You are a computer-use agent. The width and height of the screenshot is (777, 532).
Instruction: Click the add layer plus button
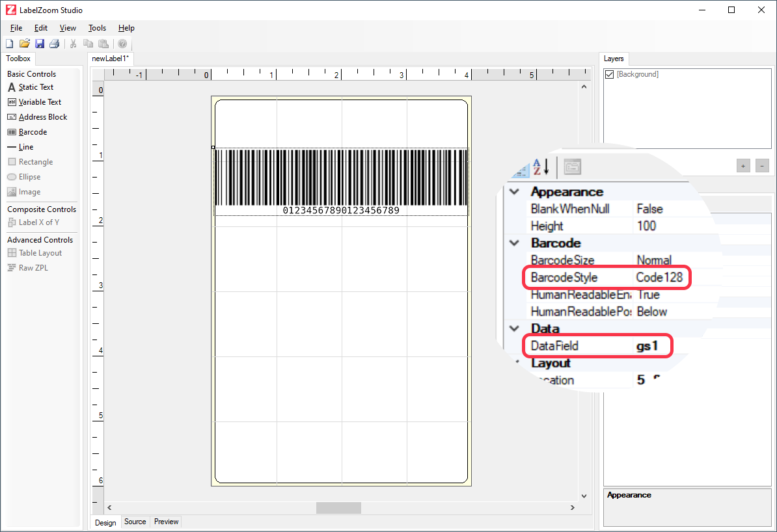tap(743, 166)
